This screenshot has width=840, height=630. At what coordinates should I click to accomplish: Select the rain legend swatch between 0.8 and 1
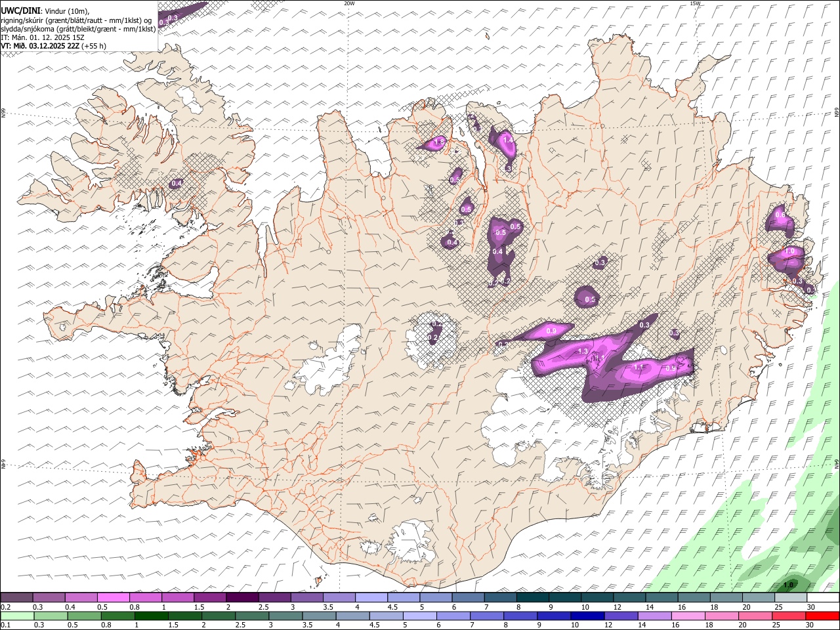(117, 616)
